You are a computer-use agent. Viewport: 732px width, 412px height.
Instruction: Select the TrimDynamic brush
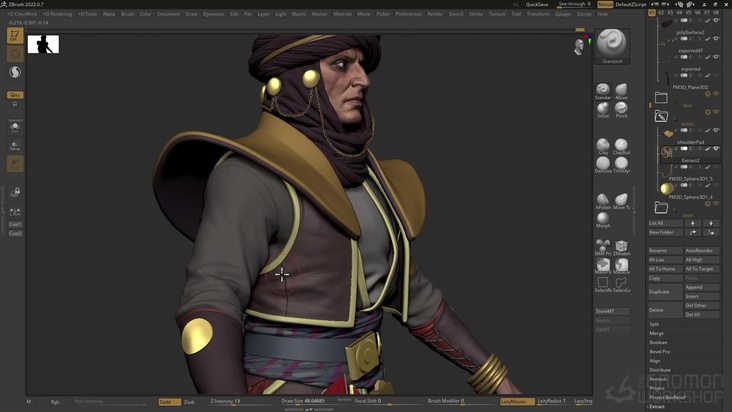(621, 165)
